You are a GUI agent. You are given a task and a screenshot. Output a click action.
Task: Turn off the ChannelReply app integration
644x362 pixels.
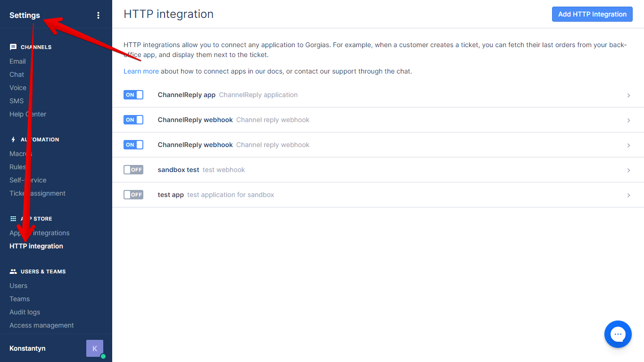(133, 95)
